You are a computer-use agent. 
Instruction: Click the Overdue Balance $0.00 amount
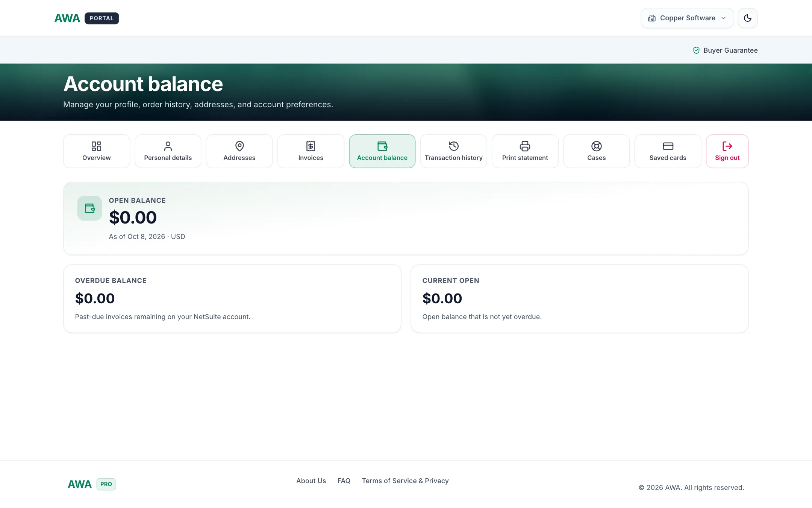95,298
